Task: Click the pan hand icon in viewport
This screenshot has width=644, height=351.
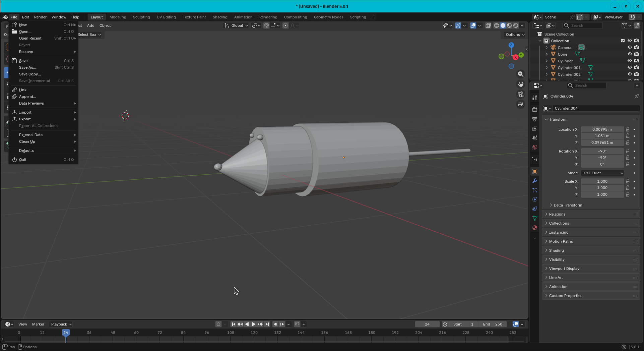Action: click(x=520, y=84)
